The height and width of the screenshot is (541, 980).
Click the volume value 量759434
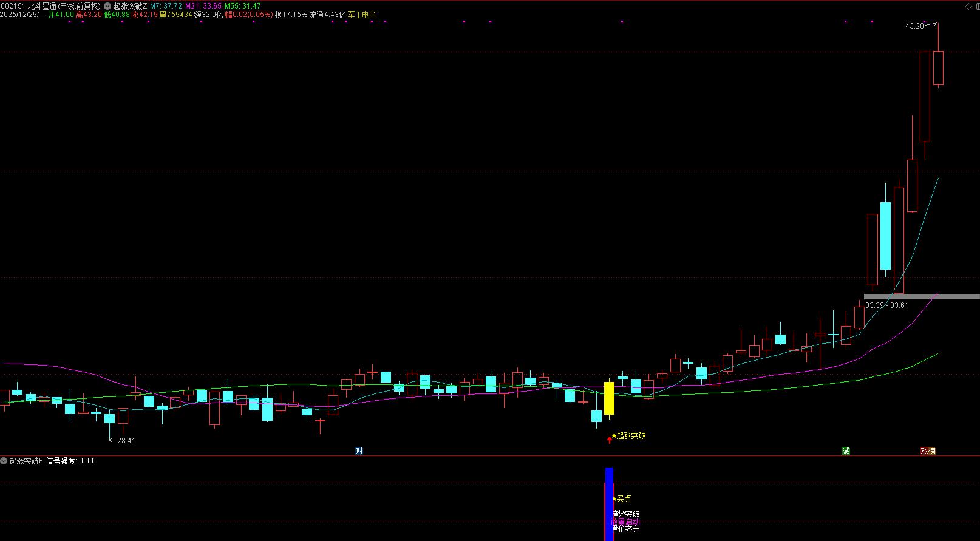point(176,15)
